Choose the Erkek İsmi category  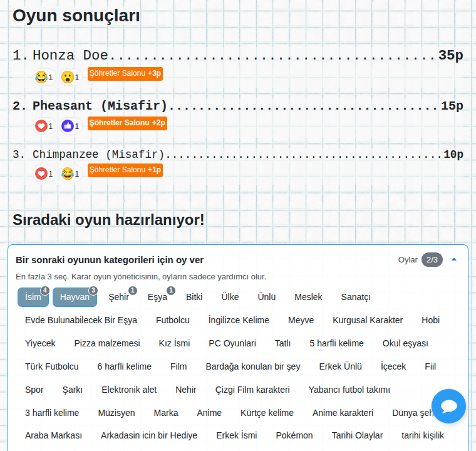[237, 435]
